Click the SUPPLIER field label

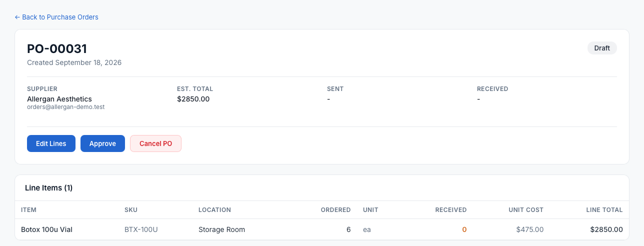42,89
